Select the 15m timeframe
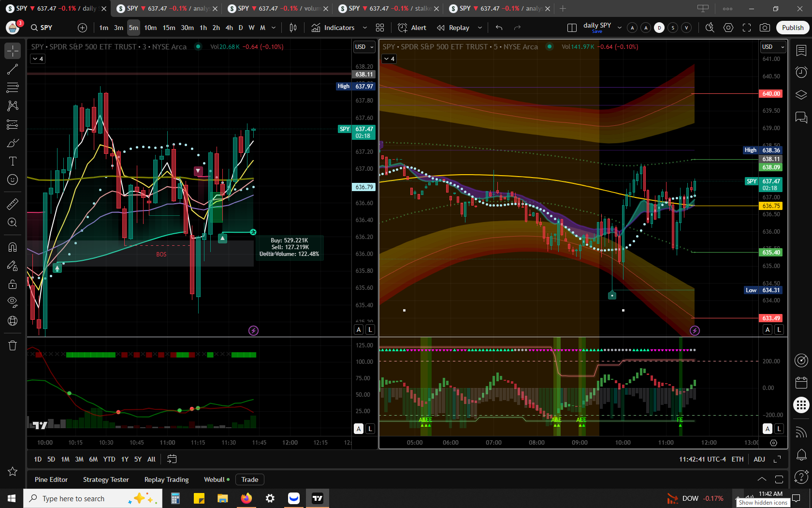This screenshot has height=508, width=812. point(169,28)
